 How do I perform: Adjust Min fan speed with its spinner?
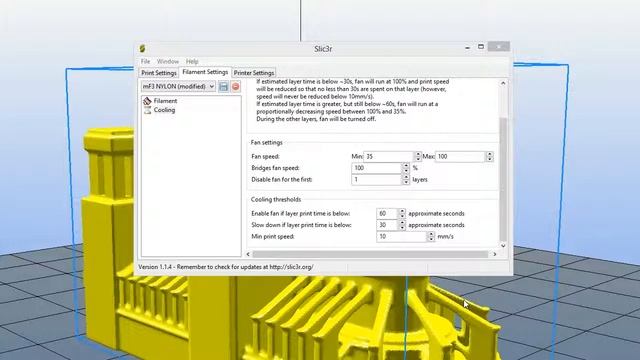click(x=418, y=156)
